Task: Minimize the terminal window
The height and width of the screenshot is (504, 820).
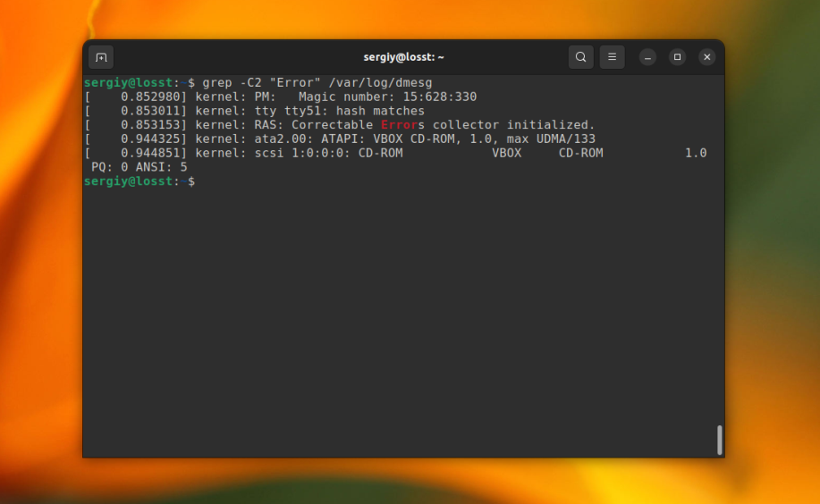Action: [647, 57]
